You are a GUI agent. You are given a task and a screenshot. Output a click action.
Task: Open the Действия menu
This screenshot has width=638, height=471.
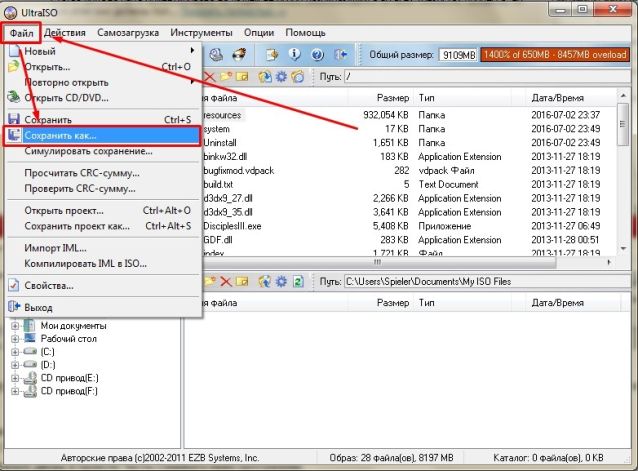click(65, 33)
